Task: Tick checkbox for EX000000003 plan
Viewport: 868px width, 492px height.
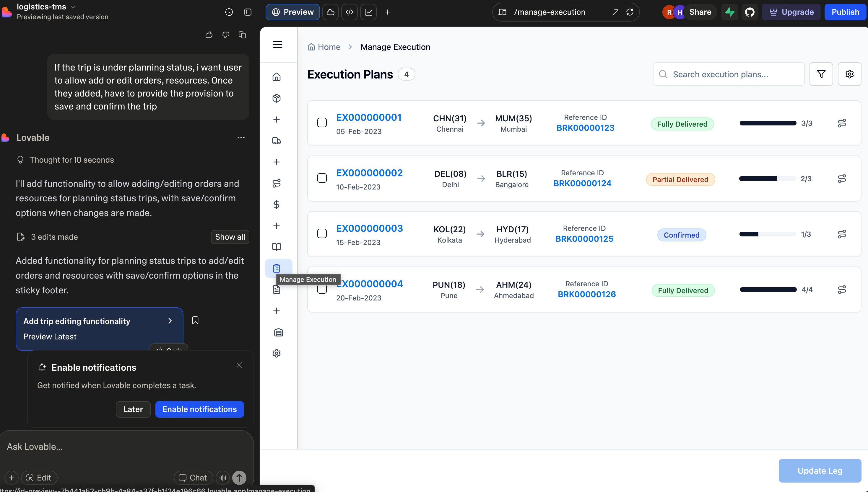Action: (321, 233)
